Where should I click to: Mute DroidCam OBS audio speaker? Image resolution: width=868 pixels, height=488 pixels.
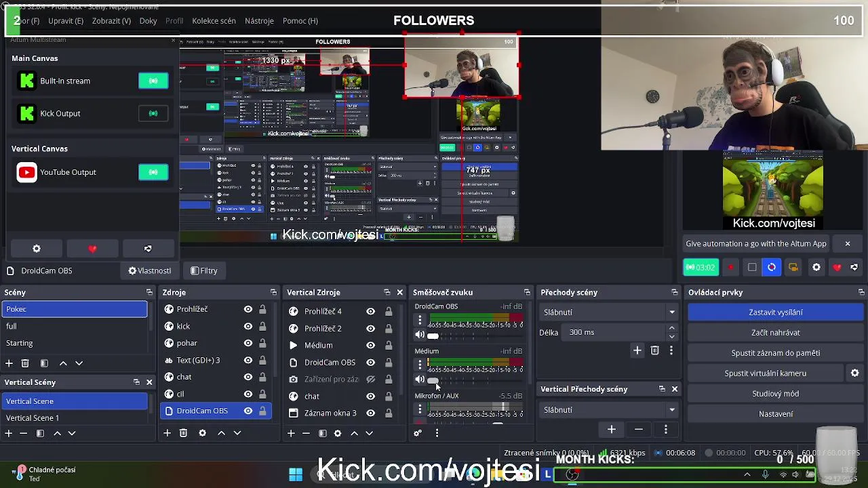[x=420, y=335]
